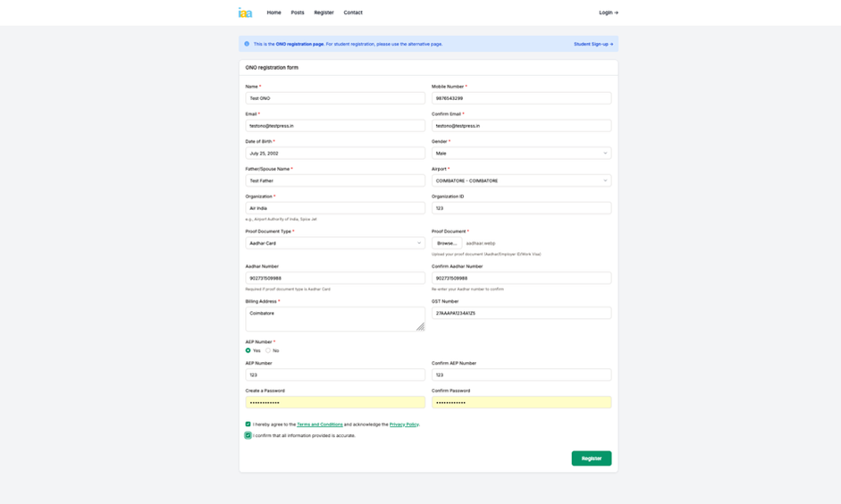The image size is (841, 504).
Task: Click the info icon in the blue banner
Action: [247, 44]
